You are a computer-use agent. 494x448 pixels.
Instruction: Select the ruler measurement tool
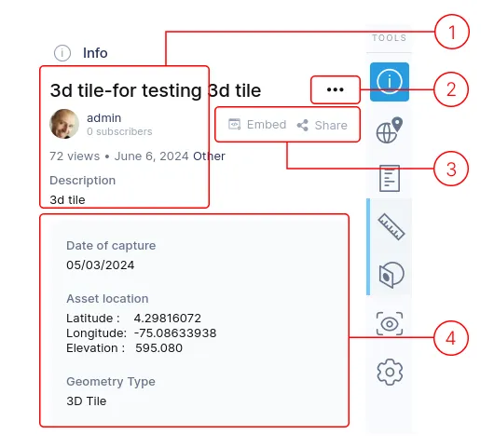coord(391,226)
